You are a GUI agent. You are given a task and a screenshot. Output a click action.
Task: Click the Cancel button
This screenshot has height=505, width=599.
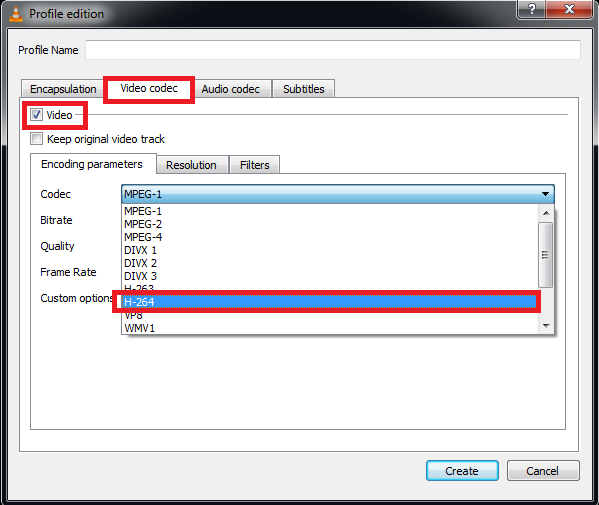542,471
